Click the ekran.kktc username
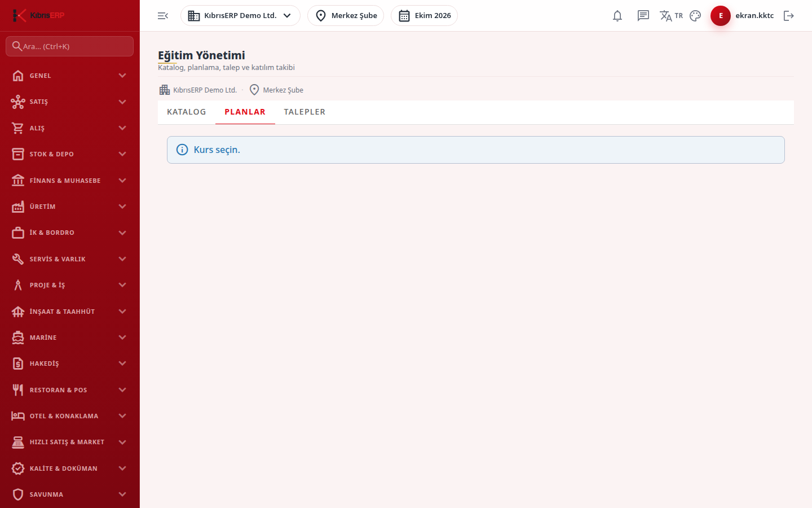This screenshot has width=812, height=508. pyautogui.click(x=754, y=16)
